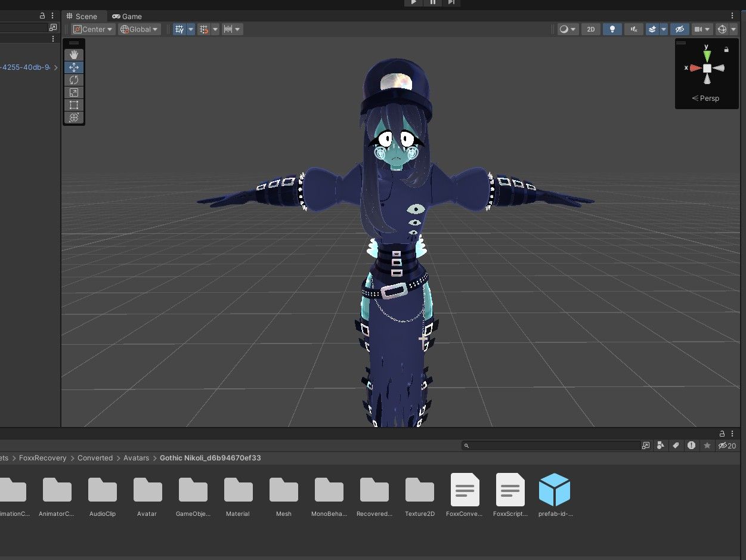Navigate to Converted in the breadcrumb path
This screenshot has width=746, height=560.
[95, 458]
